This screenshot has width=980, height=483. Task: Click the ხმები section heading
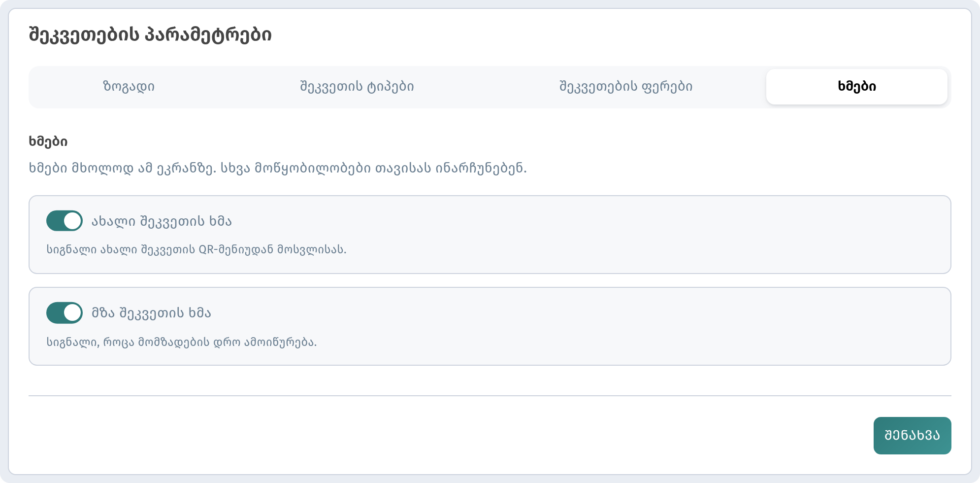[x=48, y=141]
